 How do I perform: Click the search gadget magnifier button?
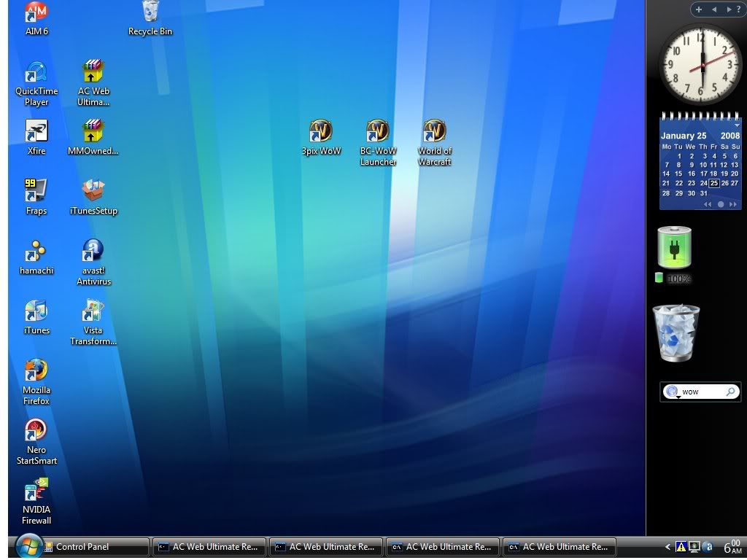click(x=730, y=392)
